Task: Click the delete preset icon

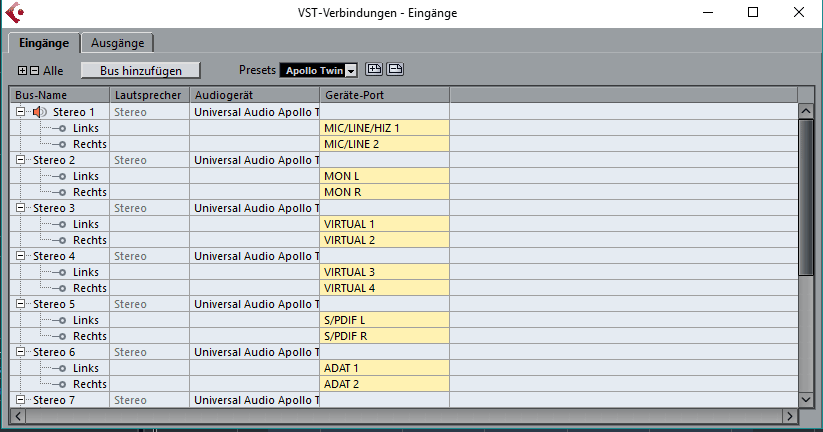Action: 395,70
